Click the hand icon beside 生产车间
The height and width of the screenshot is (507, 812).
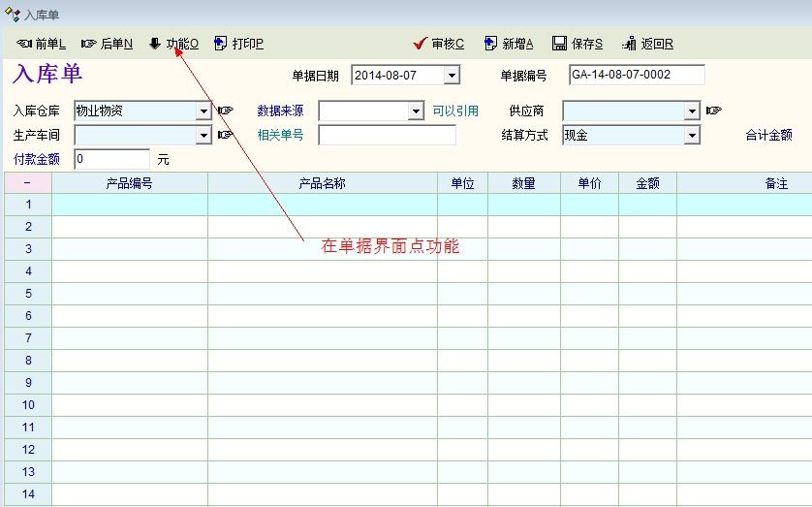point(226,135)
